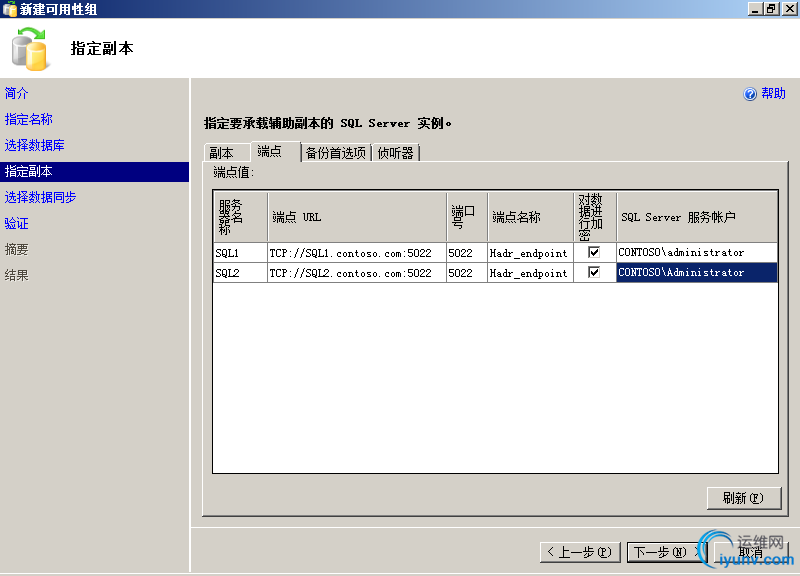Click the 对数据进行加密 column header
Screen dimensions: 800x576
click(595, 216)
